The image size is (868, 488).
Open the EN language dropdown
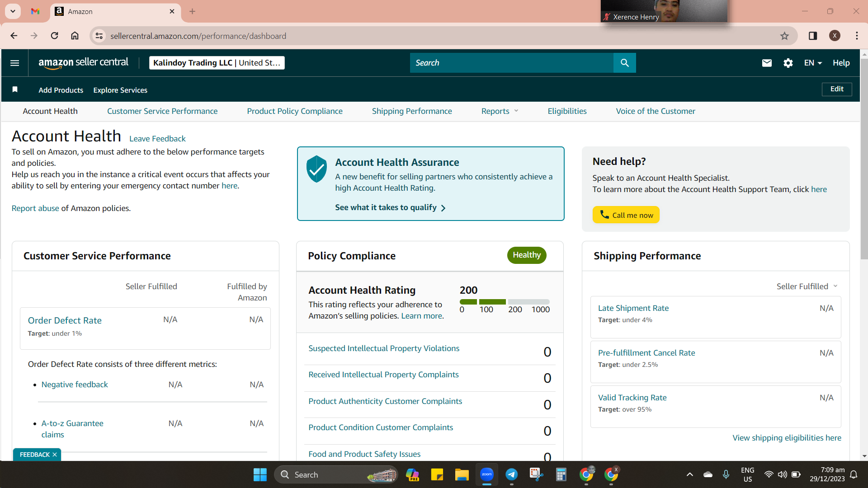pyautogui.click(x=813, y=63)
